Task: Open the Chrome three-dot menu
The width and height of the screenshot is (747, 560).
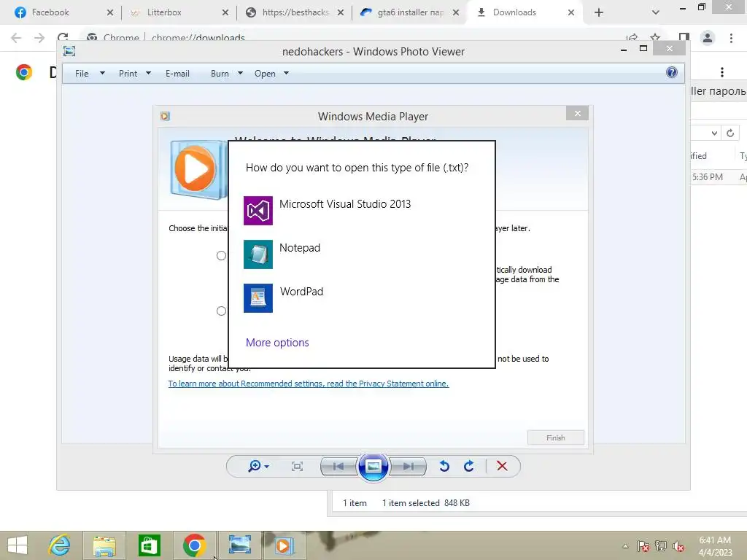Action: pos(731,38)
